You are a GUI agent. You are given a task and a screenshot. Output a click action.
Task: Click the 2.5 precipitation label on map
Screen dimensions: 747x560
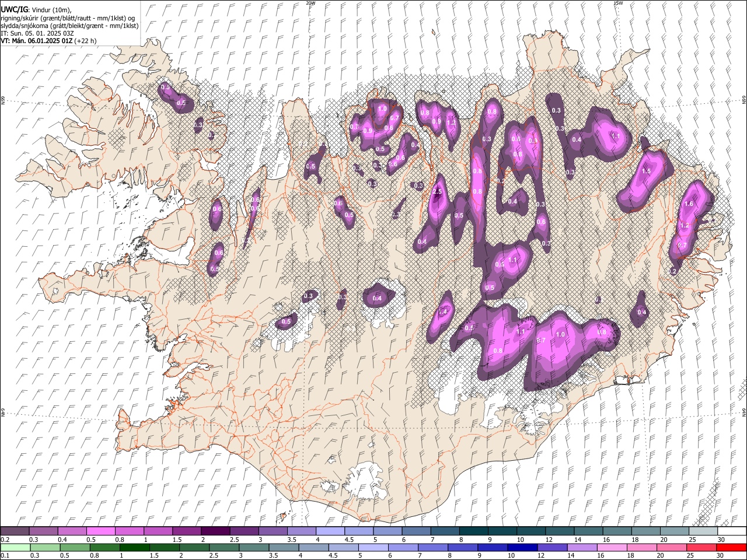[x=437, y=191]
